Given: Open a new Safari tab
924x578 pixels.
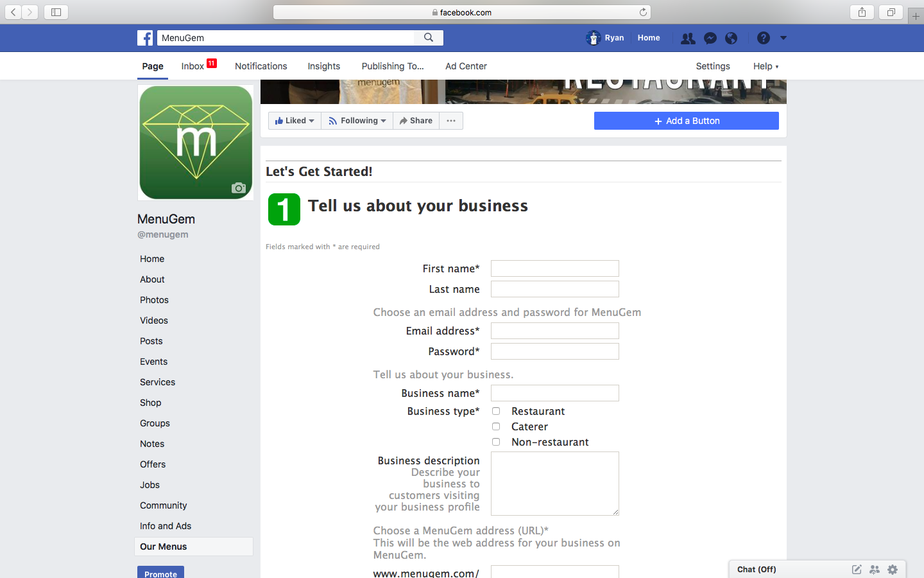Looking at the screenshot, I should click(x=916, y=16).
